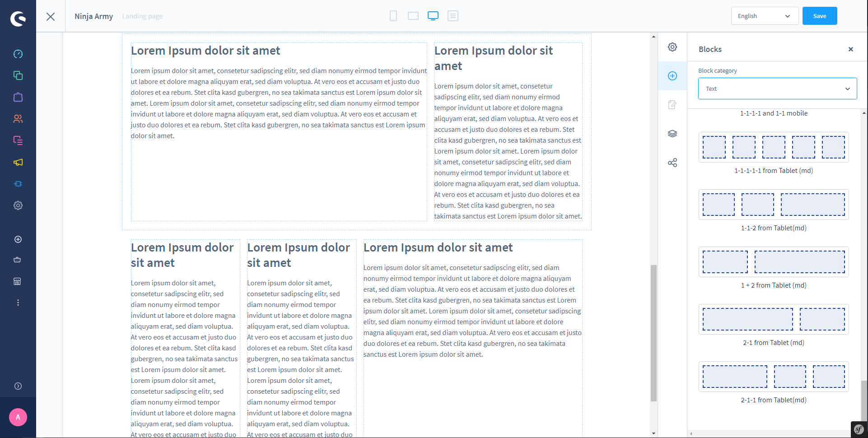The width and height of the screenshot is (868, 438).
Task: Open the storefront sales channel icon
Action: [17, 281]
